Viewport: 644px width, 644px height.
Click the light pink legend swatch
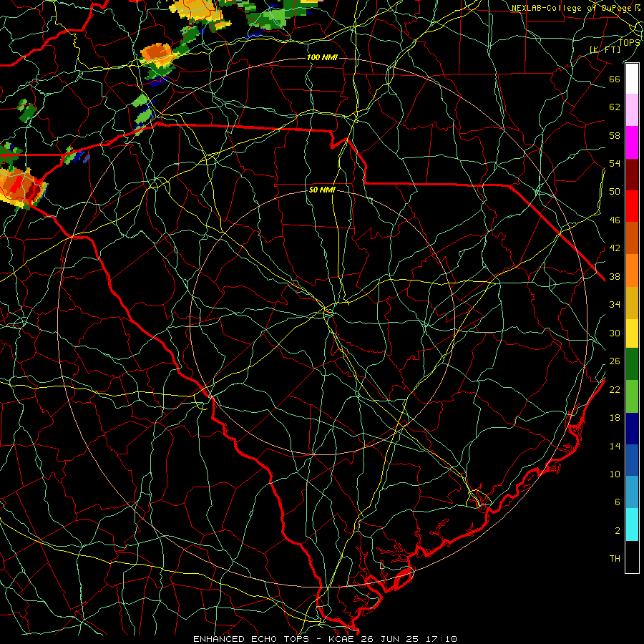pos(632,109)
